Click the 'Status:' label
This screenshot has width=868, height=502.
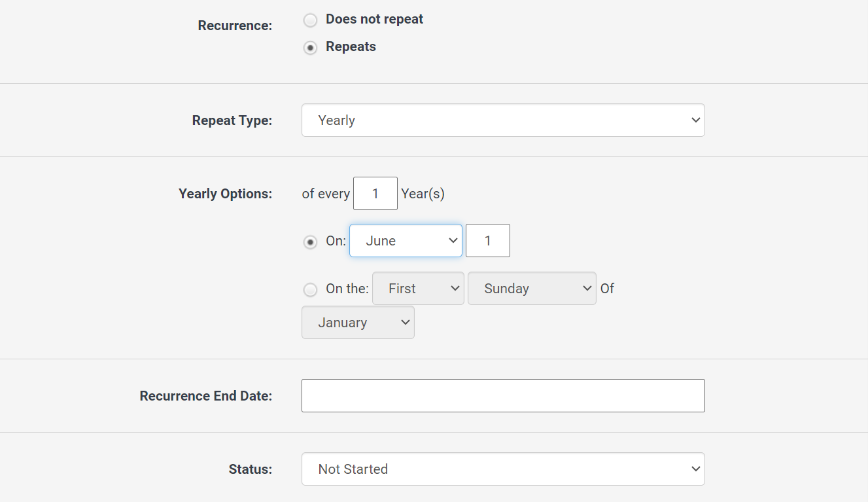251,469
